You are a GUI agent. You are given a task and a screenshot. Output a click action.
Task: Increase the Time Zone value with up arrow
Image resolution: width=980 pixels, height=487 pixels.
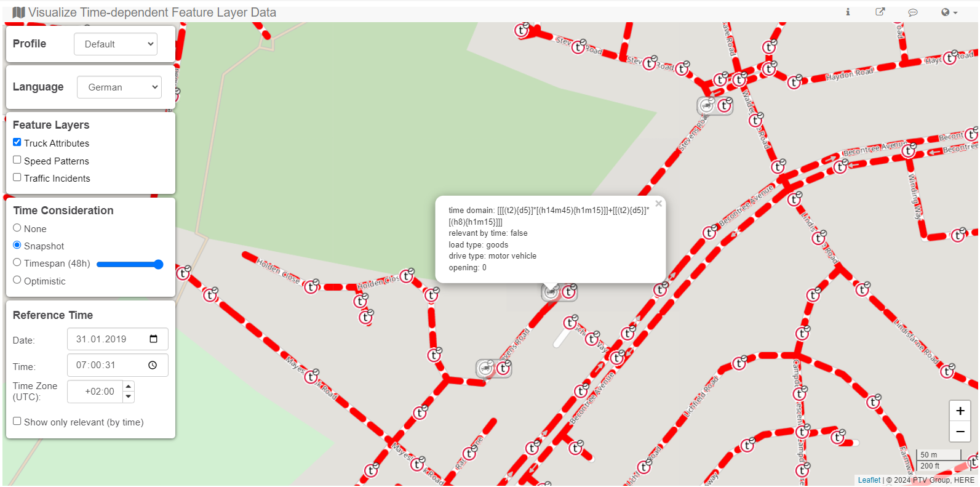129,386
